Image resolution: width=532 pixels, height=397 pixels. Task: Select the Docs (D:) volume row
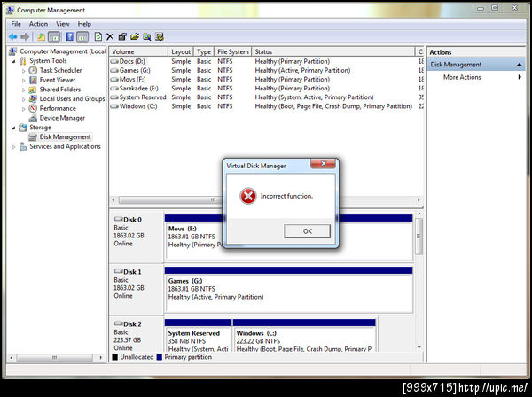click(x=266, y=61)
